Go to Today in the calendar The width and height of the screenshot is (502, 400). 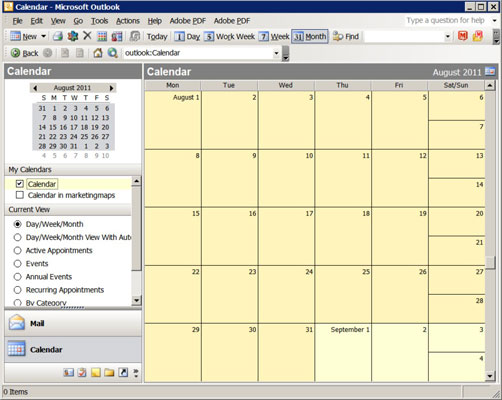point(157,36)
